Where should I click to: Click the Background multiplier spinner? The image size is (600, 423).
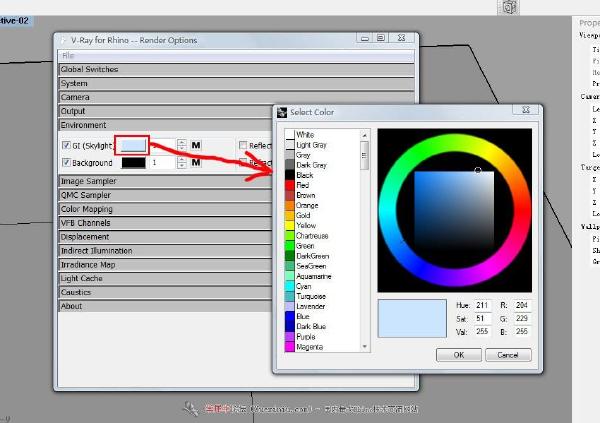[182, 163]
